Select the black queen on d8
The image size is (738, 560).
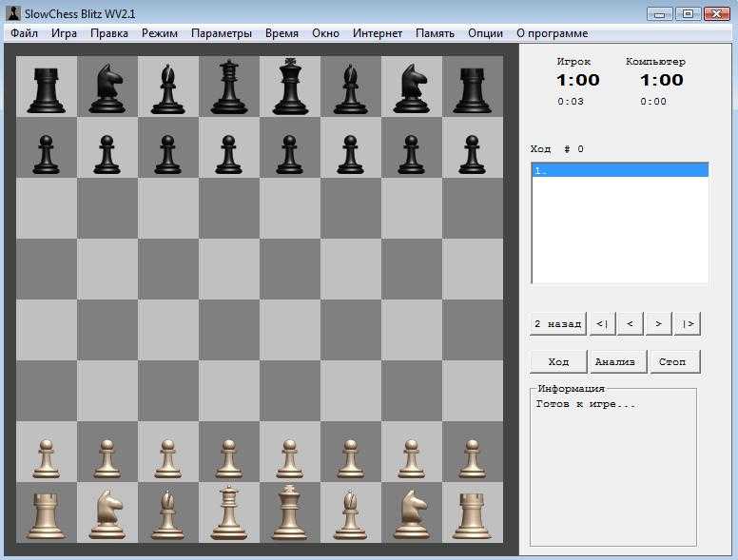229,87
